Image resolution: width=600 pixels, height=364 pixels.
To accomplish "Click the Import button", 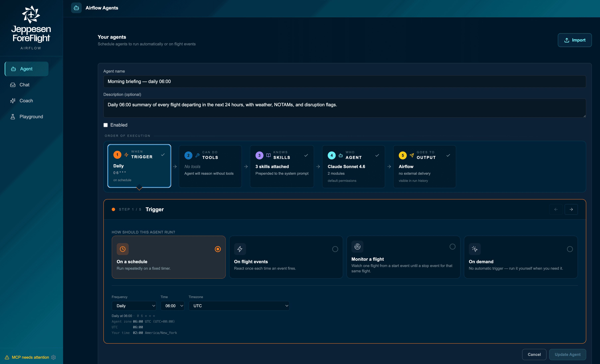I will pyautogui.click(x=575, y=40).
